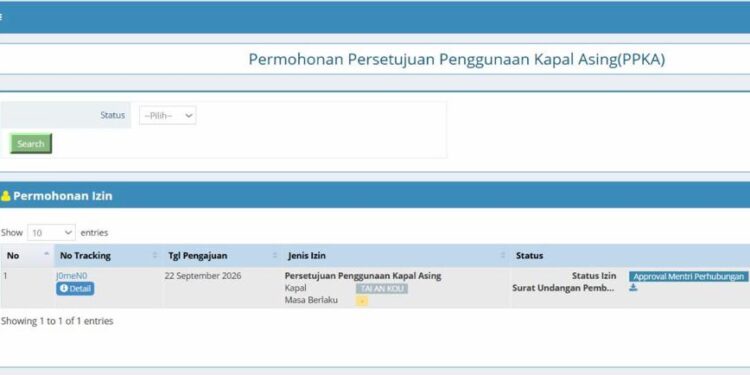Click the Showing 1 to 1 of 1 entries text
The image size is (750, 375).
(x=57, y=321)
